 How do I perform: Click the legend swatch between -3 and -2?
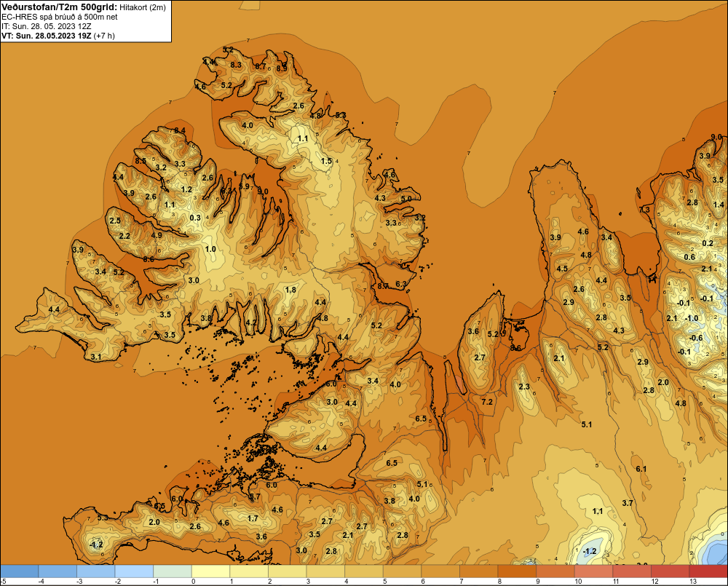point(95,571)
